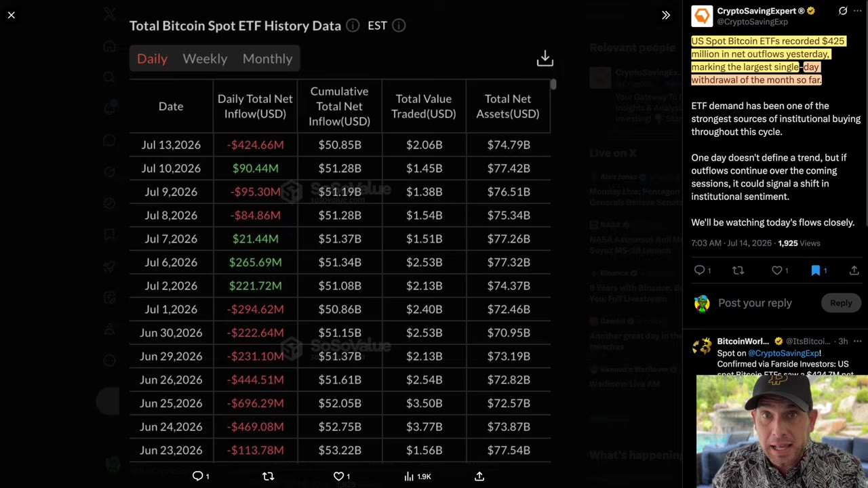Open info icon next to Total Bitcoin Spot ETF title
868x488 pixels.
click(353, 26)
